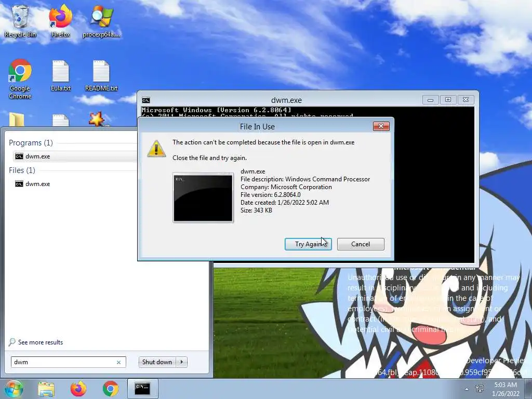The height and width of the screenshot is (399, 532).
Task: Click the warning icon in the dialog
Action: pos(156,148)
